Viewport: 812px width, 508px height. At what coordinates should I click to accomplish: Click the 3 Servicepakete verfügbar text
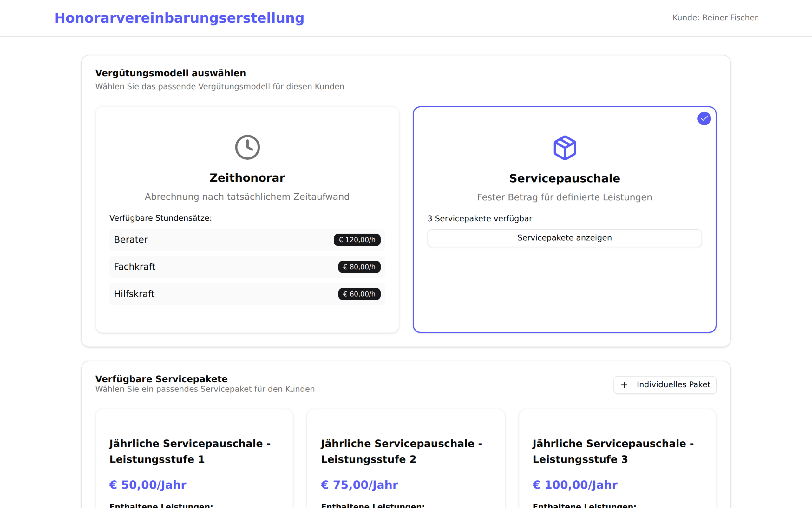tap(480, 219)
